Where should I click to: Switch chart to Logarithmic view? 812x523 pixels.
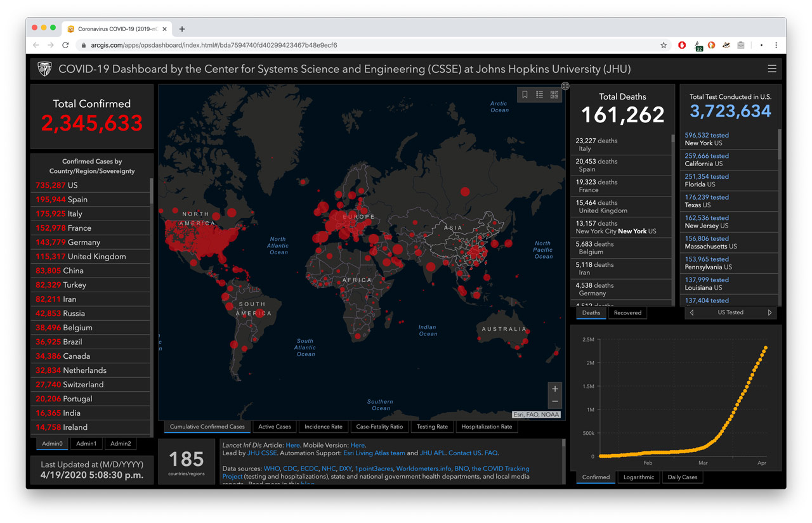point(638,477)
